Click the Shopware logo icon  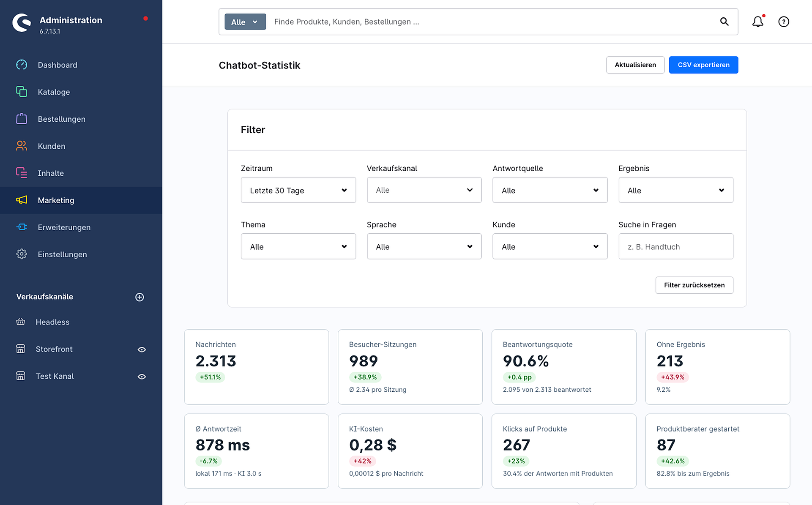[22, 22]
